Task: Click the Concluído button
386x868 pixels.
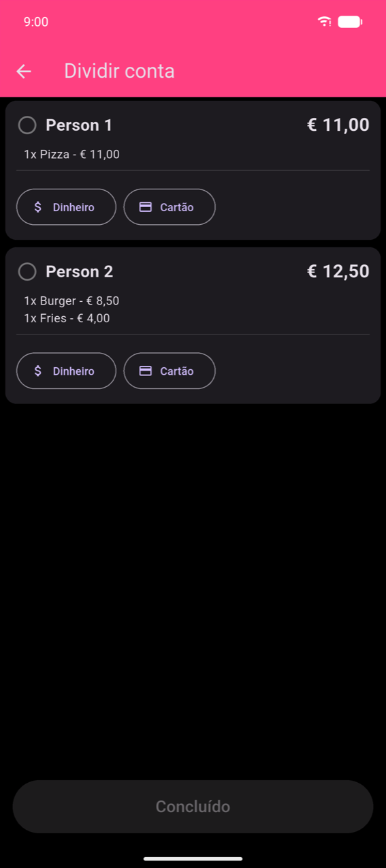Action: (x=193, y=807)
